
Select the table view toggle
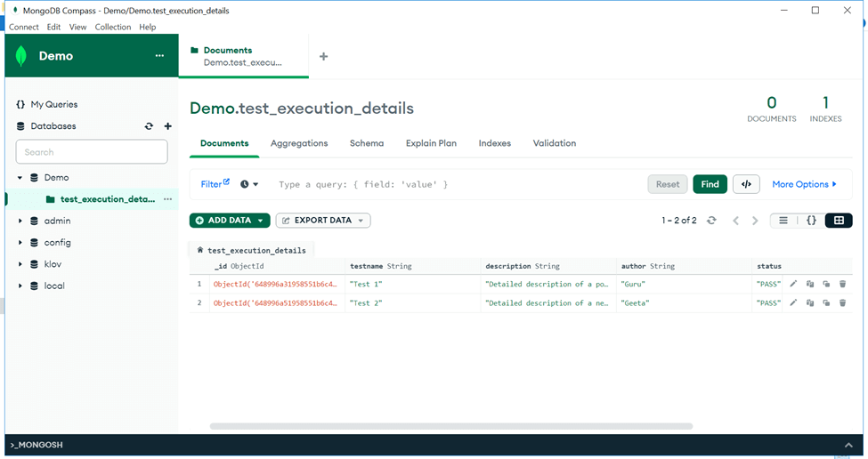(x=839, y=221)
